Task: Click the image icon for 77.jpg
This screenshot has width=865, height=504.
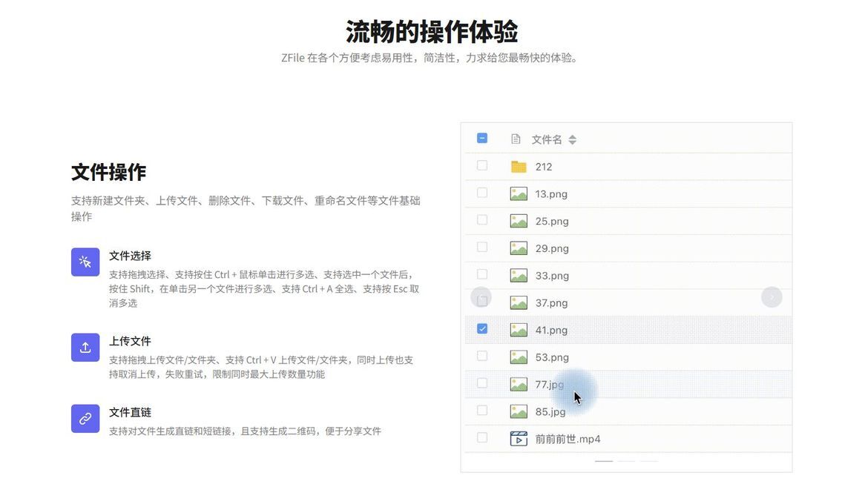Action: (519, 385)
